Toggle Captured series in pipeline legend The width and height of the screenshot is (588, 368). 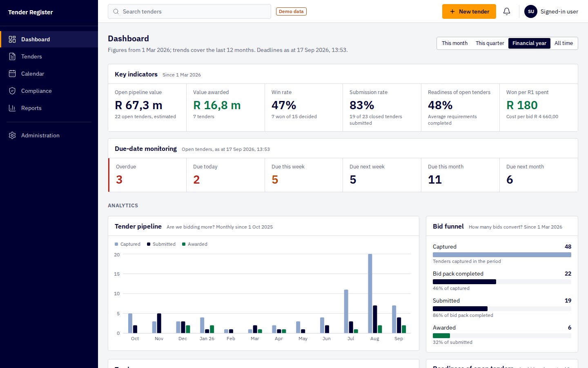(127, 244)
